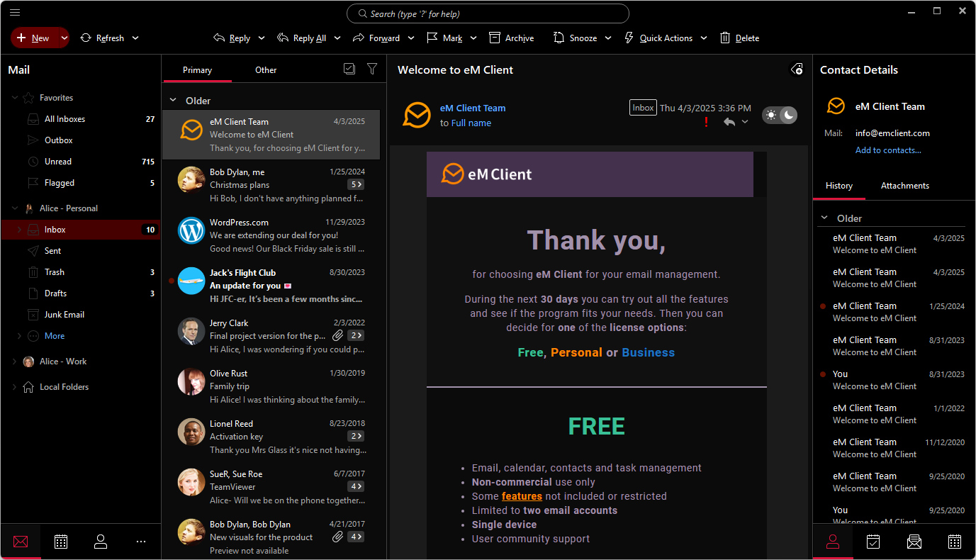Open the hamburger main menu

(x=15, y=12)
